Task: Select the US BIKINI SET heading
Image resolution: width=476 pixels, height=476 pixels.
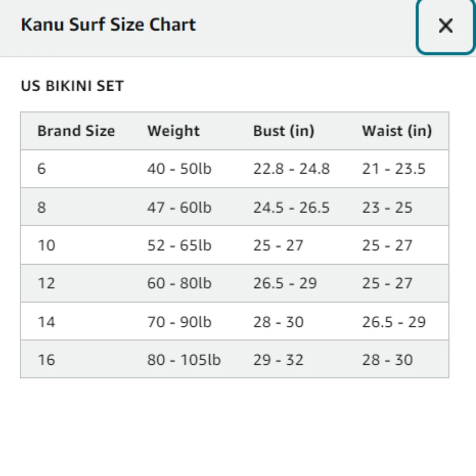Action: 73,85
